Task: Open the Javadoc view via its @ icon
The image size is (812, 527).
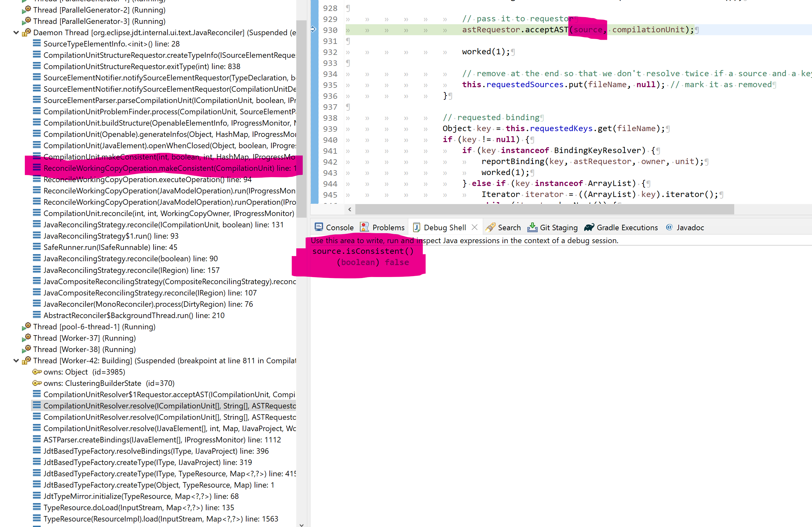Action: pos(669,227)
